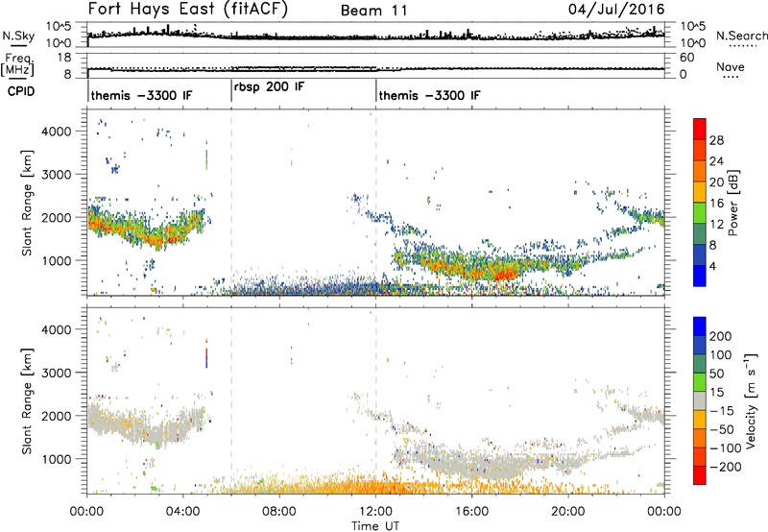
Task: Click the 'rbsp 200 IF' CPID label
Action: coord(269,86)
